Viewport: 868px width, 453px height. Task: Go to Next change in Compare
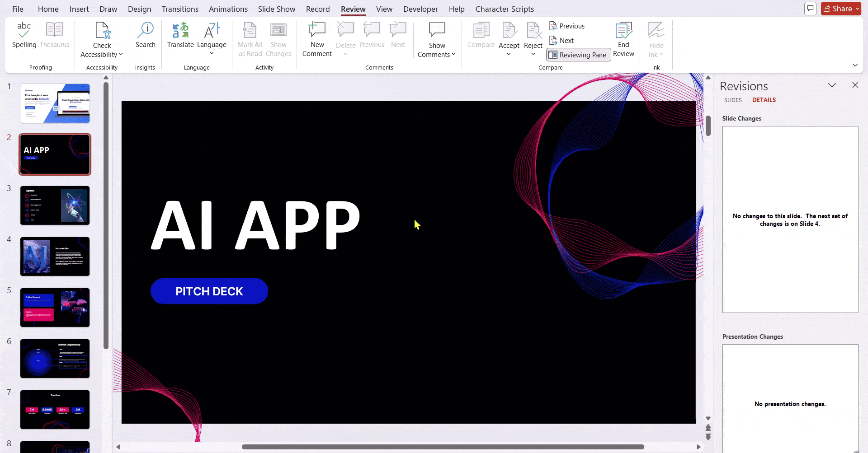(x=561, y=41)
